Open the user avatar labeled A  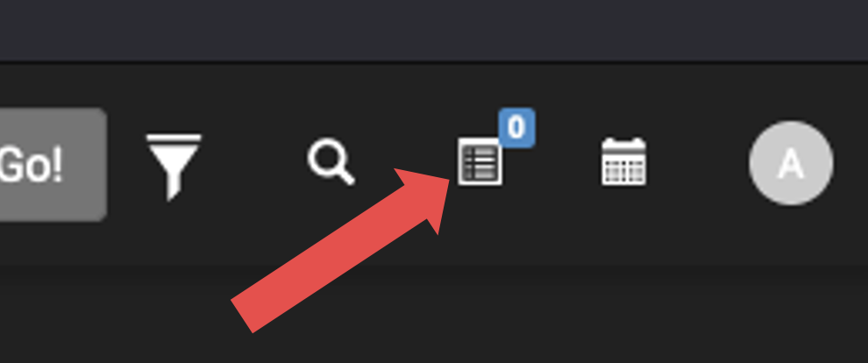click(791, 163)
